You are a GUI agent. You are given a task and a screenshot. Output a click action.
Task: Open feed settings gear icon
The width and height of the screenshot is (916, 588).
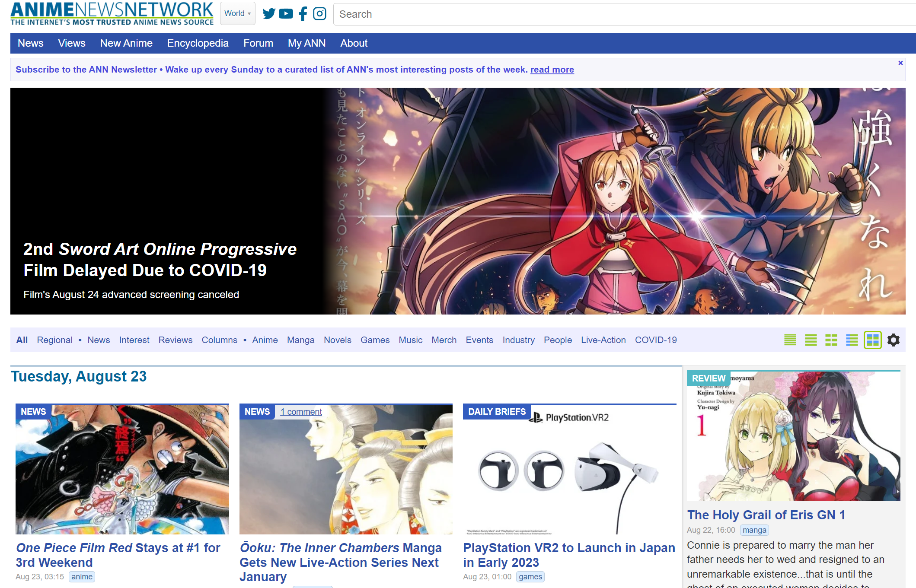[894, 340]
